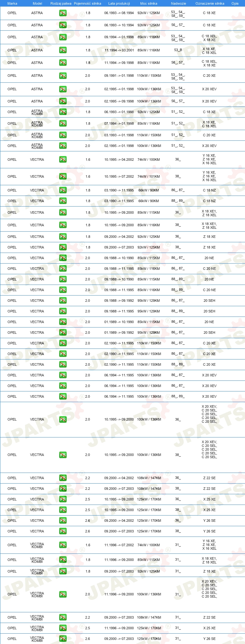This screenshot has height=644, width=245.
Task: Select 'OPEL' in the 06.1993 -> 10.1994 row
Action: point(12,25)
